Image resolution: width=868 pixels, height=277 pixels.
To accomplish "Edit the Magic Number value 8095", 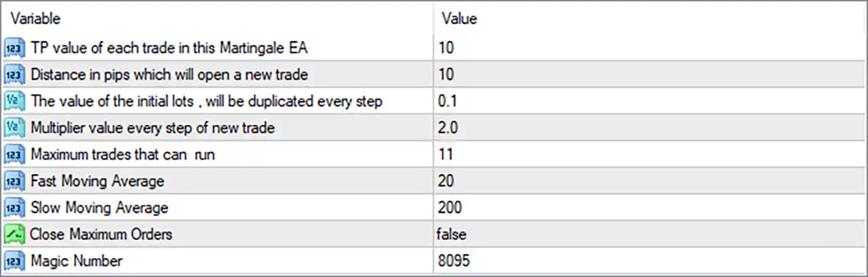I will tap(649, 260).
